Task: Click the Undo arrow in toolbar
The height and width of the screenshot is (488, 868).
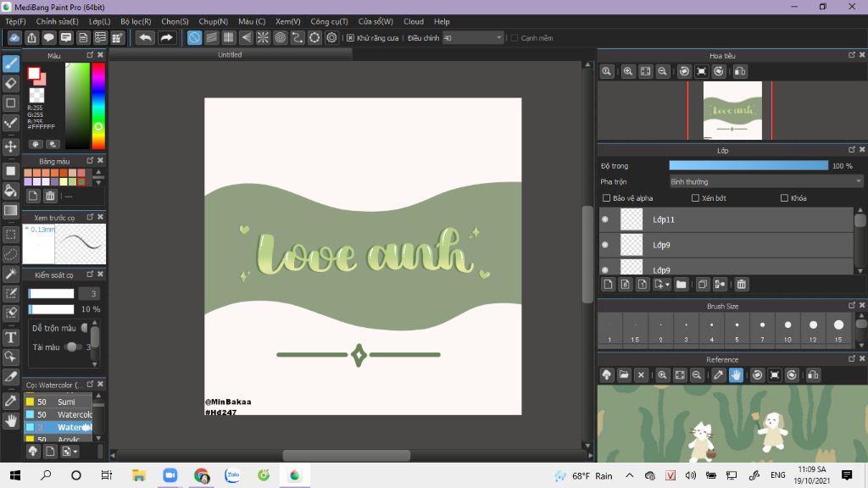Action: tap(145, 37)
